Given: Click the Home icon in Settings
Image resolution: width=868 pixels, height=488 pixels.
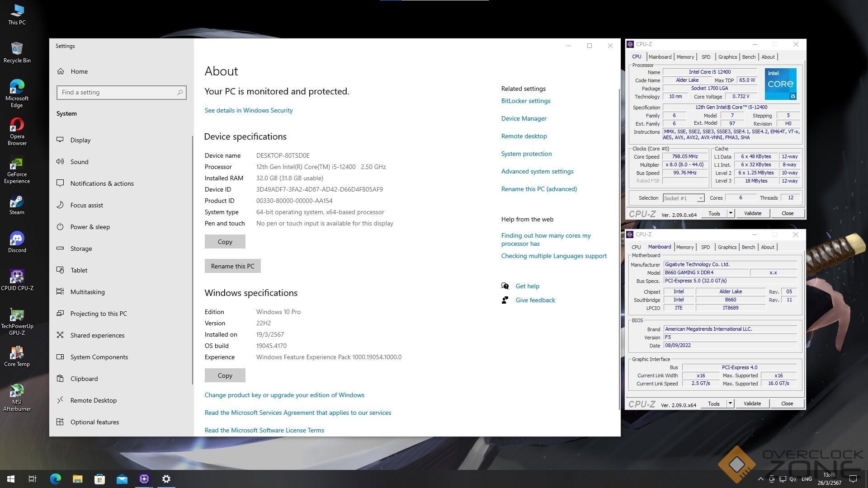Looking at the screenshot, I should [61, 71].
